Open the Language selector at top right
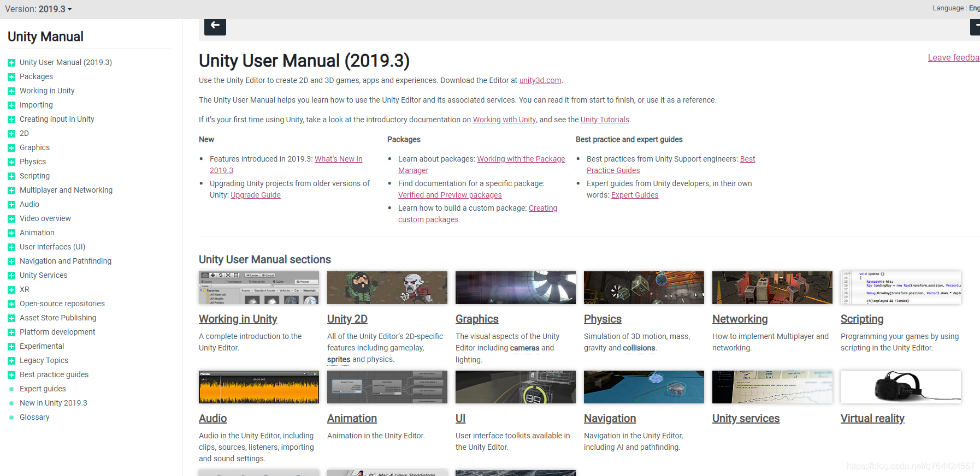This screenshot has width=980, height=476. click(x=956, y=8)
